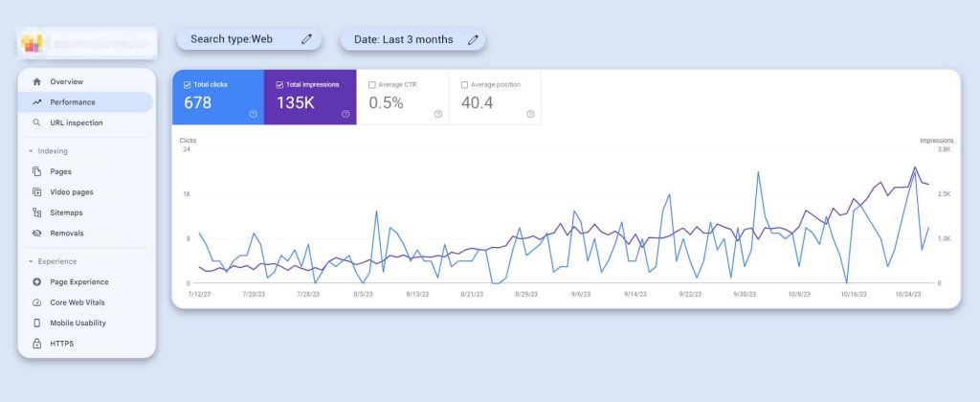Enable the Average CTR checkbox
The width and height of the screenshot is (980, 402).
click(372, 84)
